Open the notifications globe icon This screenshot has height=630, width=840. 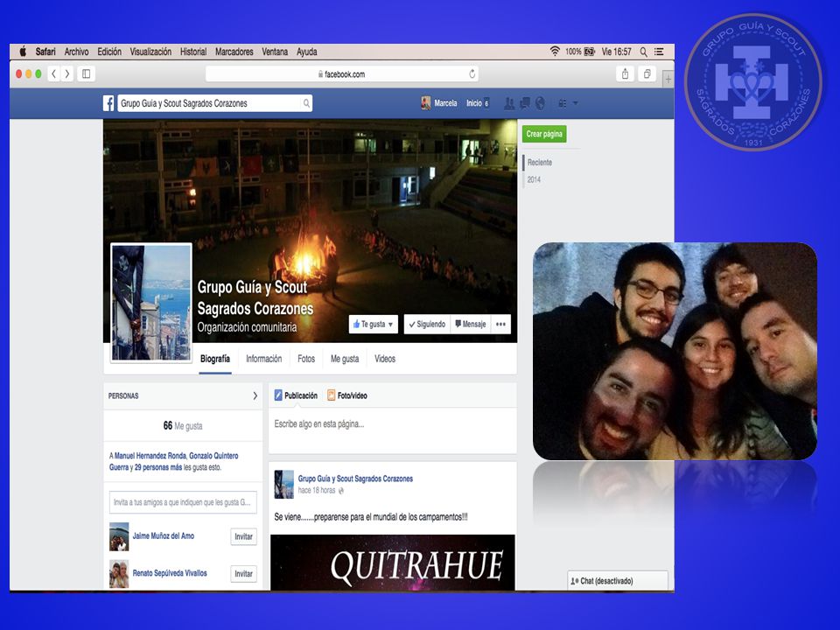(x=540, y=103)
